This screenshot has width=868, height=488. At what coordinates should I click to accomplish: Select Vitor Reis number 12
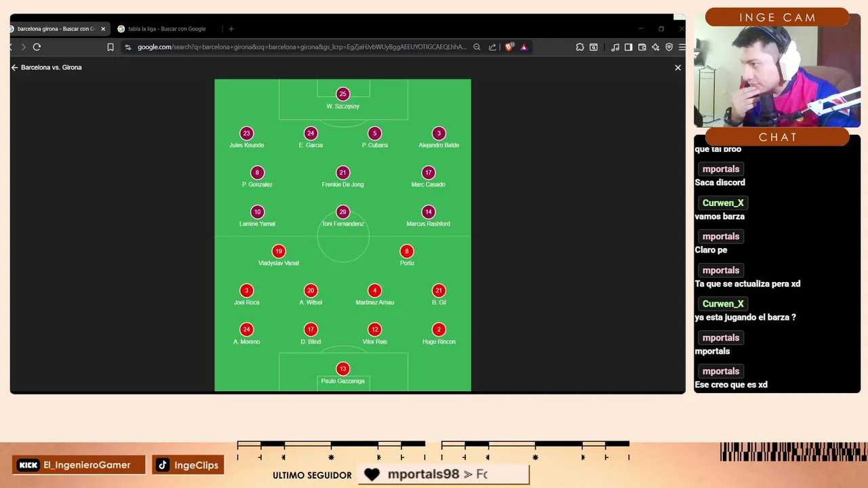tap(374, 334)
